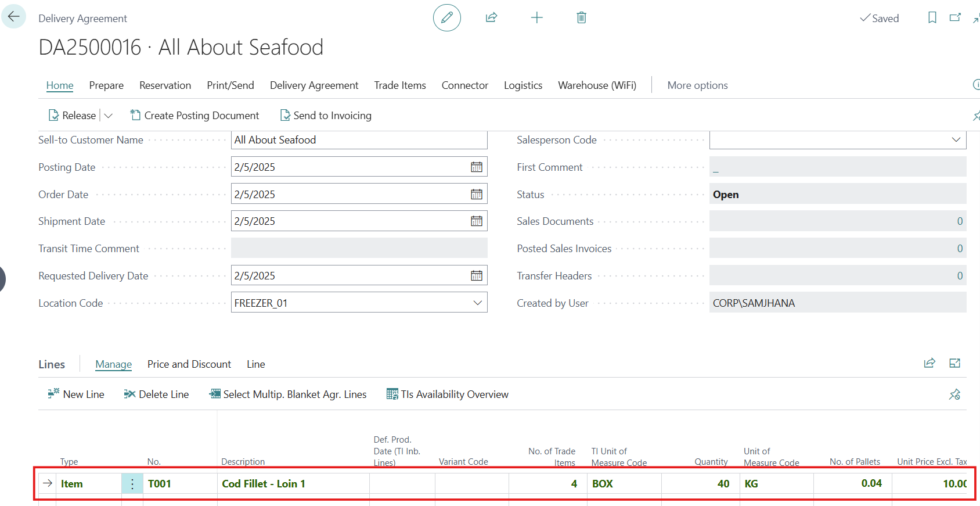The image size is (980, 506).
Task: Expand the Release split-button dropdown
Action: pyautogui.click(x=108, y=116)
